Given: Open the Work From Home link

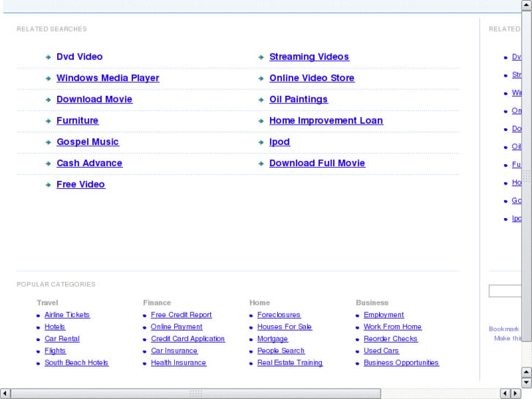Looking at the screenshot, I should point(392,327).
